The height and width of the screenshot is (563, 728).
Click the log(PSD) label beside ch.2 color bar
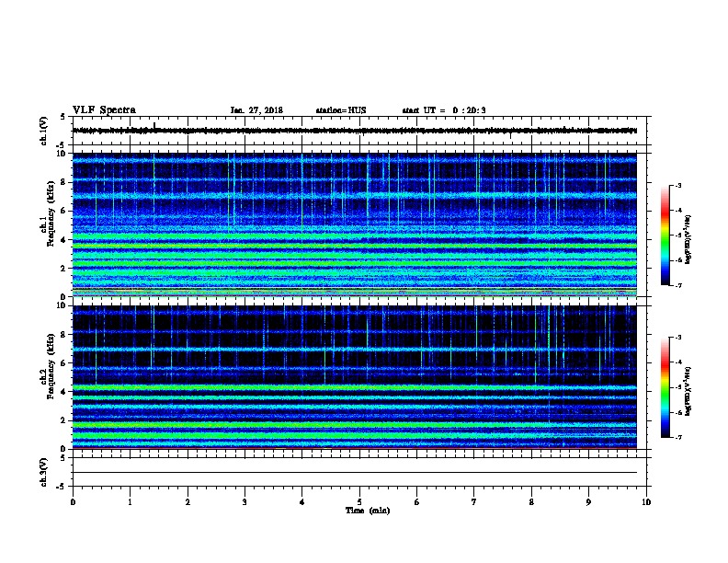(688, 392)
